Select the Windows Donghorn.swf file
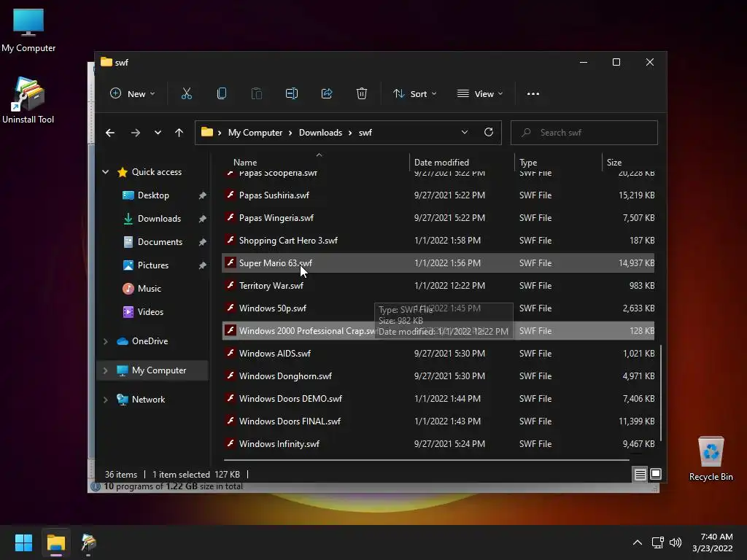Screen dimensions: 747x560 (x=438, y=376)
